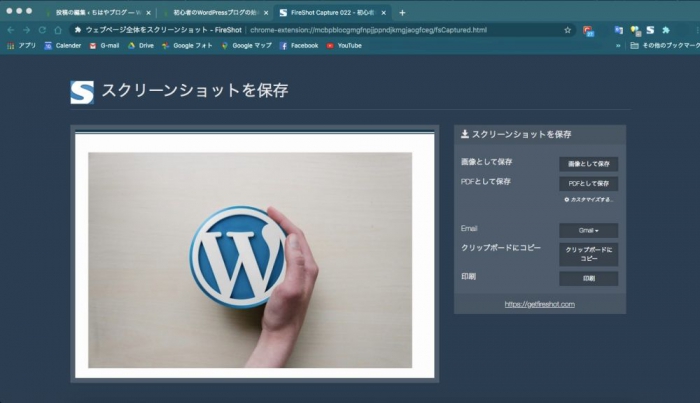This screenshot has width=700, height=403.
Task: Open the Google Translate extension icon
Action: [618, 30]
